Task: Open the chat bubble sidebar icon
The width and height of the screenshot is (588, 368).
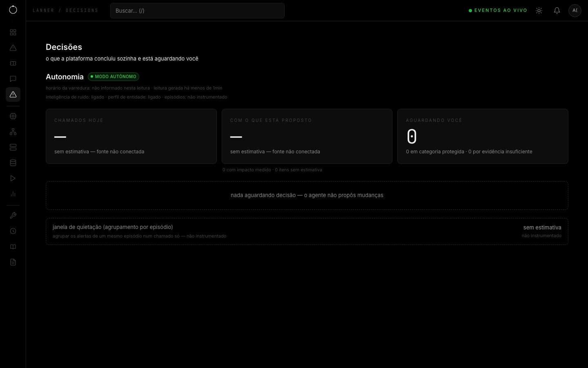Action: (13, 79)
